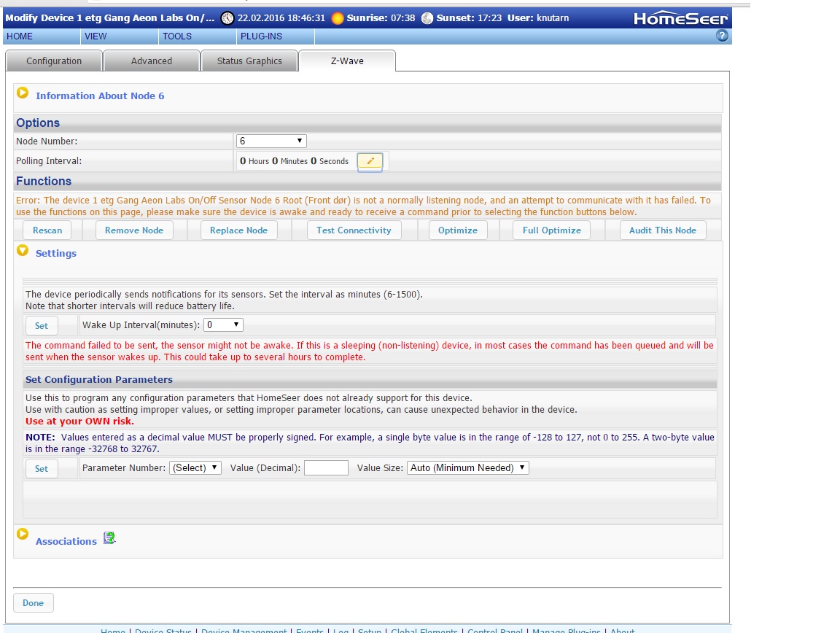
Task: Select the Z-Wave tab
Action: 347,61
